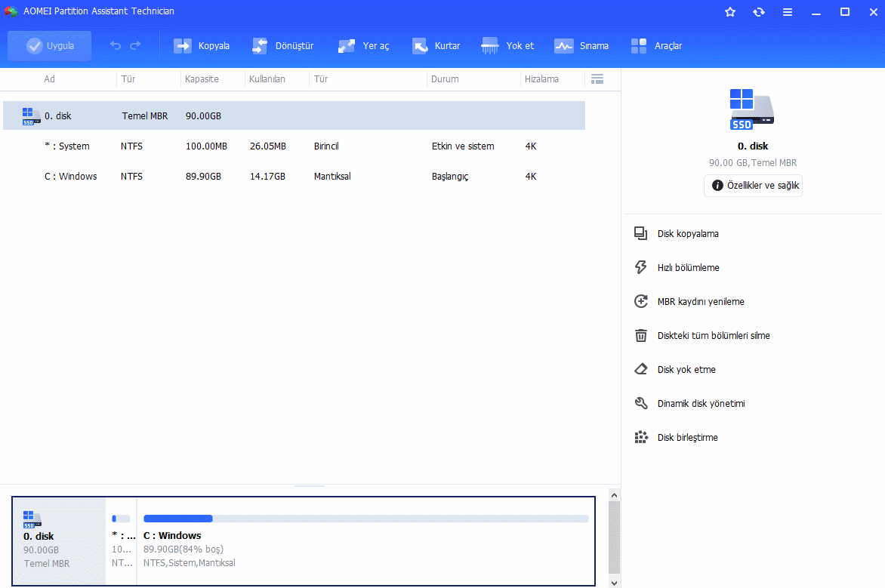
Task: Click Diskteki tüm bölümleri silme
Action: [713, 336]
